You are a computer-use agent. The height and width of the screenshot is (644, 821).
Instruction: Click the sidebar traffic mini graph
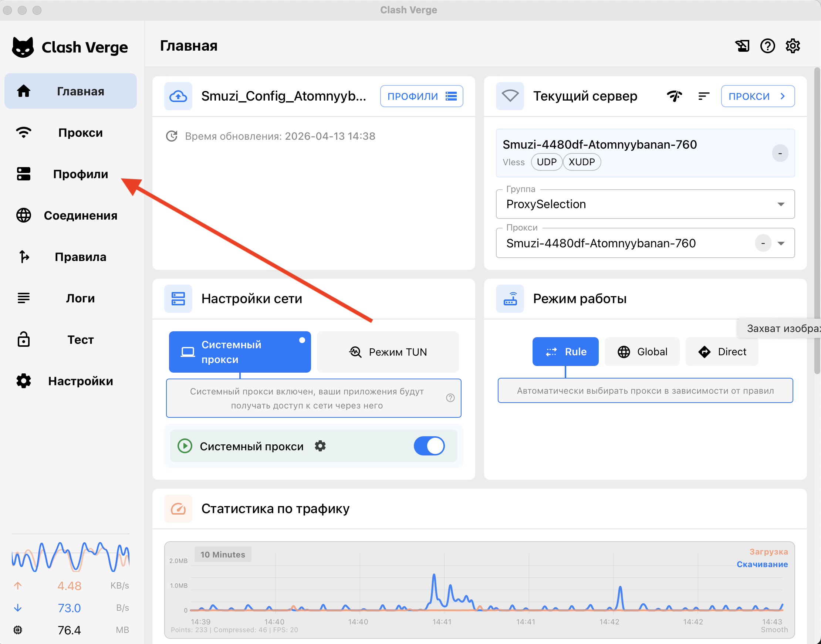pos(71,556)
